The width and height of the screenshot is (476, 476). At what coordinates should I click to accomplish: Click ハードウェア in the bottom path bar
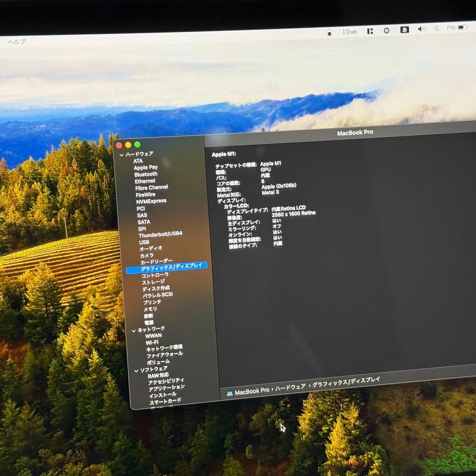pyautogui.click(x=290, y=387)
